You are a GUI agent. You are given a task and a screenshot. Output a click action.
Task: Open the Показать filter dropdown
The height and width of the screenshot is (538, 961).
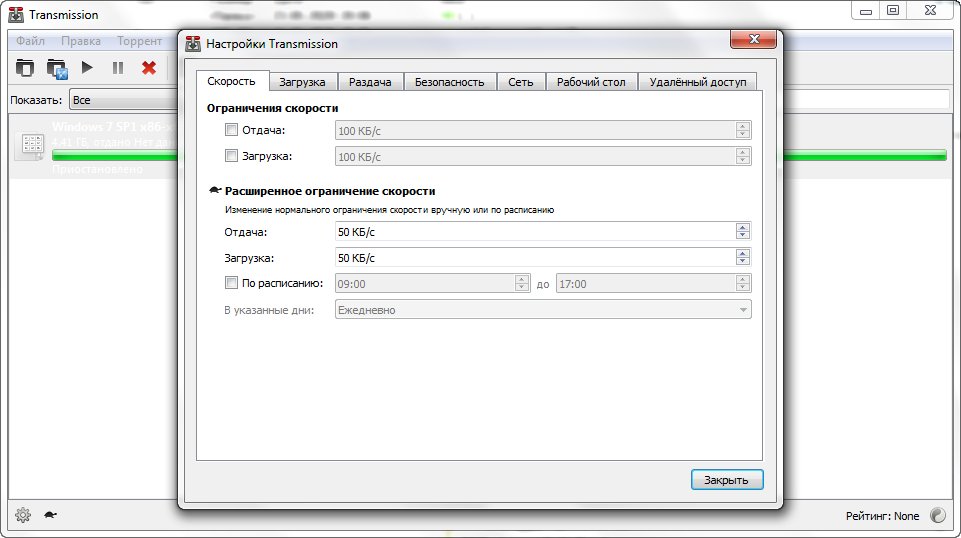pos(123,100)
